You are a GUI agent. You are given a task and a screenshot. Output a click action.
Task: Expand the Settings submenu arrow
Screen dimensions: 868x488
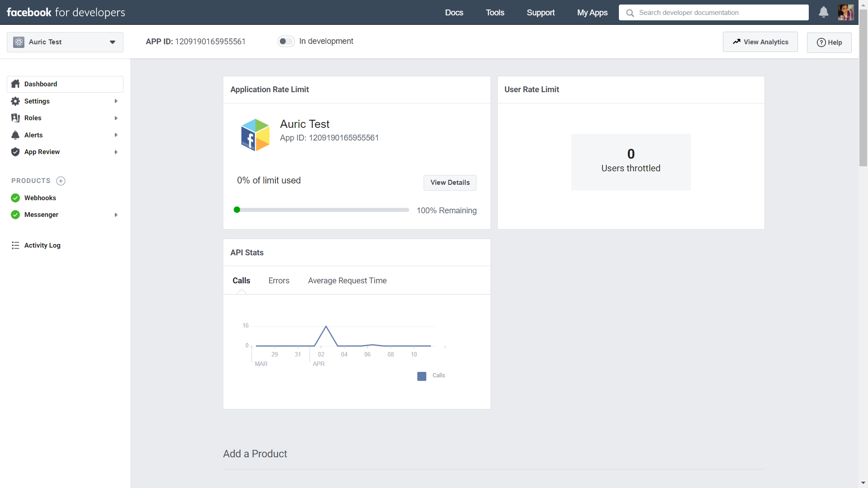point(116,101)
